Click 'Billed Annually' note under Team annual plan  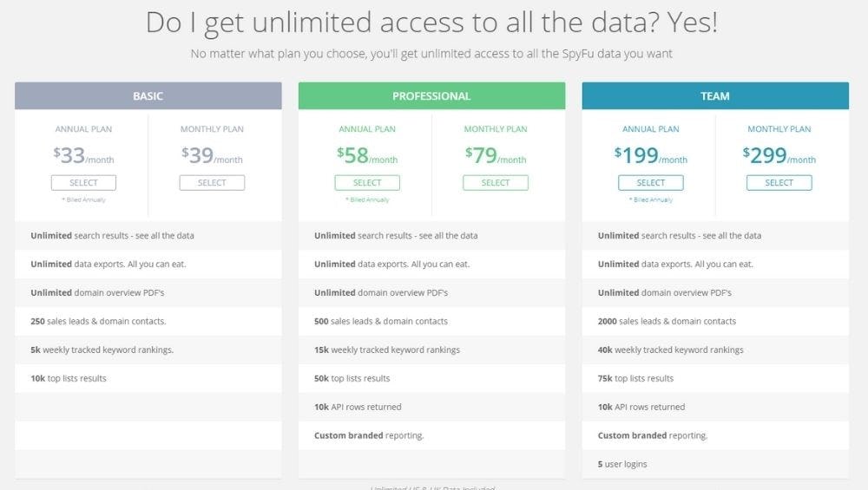pyautogui.click(x=651, y=200)
